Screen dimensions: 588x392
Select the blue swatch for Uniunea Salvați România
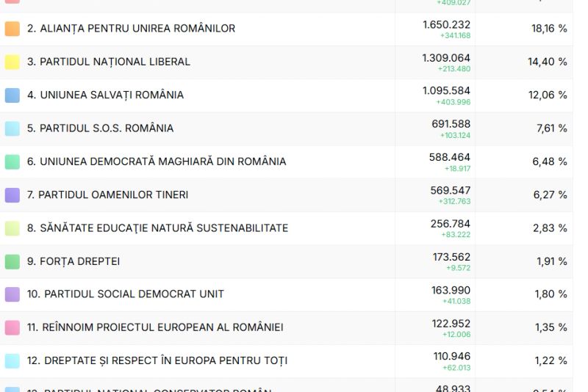click(x=12, y=95)
